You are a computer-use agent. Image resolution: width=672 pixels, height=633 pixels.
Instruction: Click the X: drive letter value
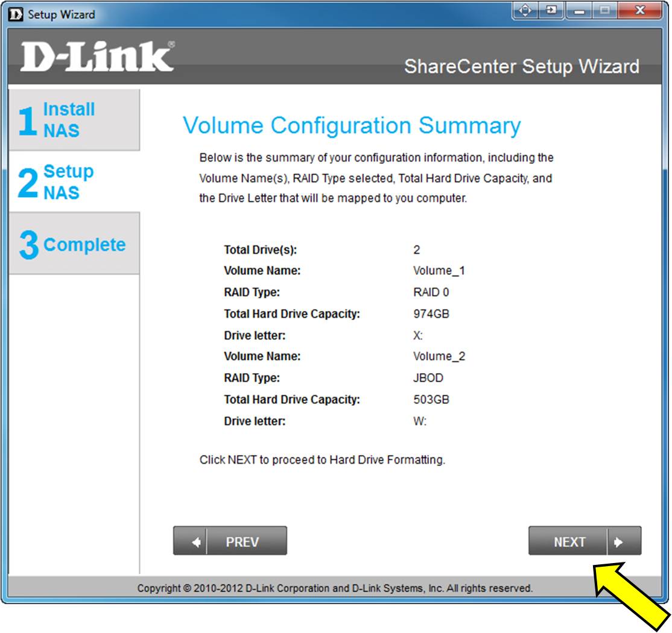point(418,335)
